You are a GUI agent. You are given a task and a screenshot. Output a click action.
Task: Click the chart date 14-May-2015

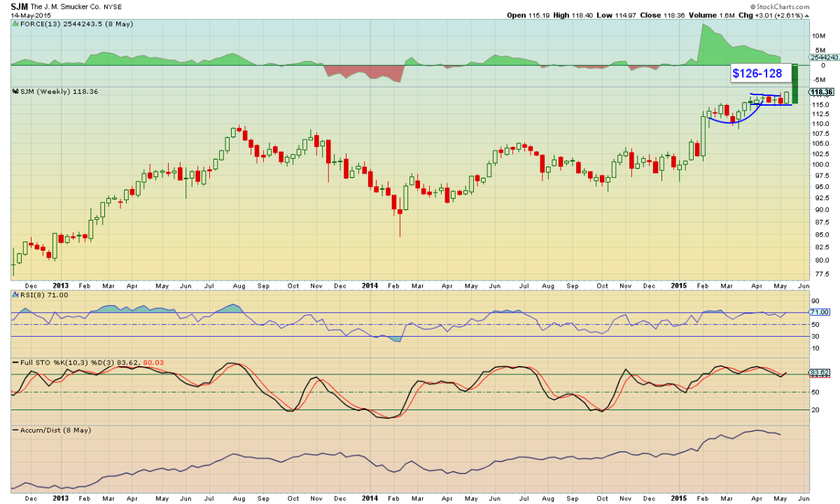[30, 14]
